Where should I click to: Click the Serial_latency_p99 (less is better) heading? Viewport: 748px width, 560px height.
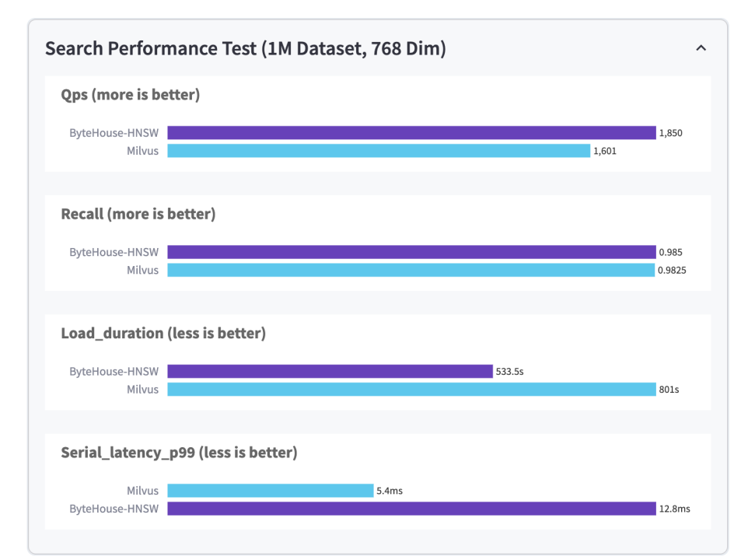(x=179, y=453)
